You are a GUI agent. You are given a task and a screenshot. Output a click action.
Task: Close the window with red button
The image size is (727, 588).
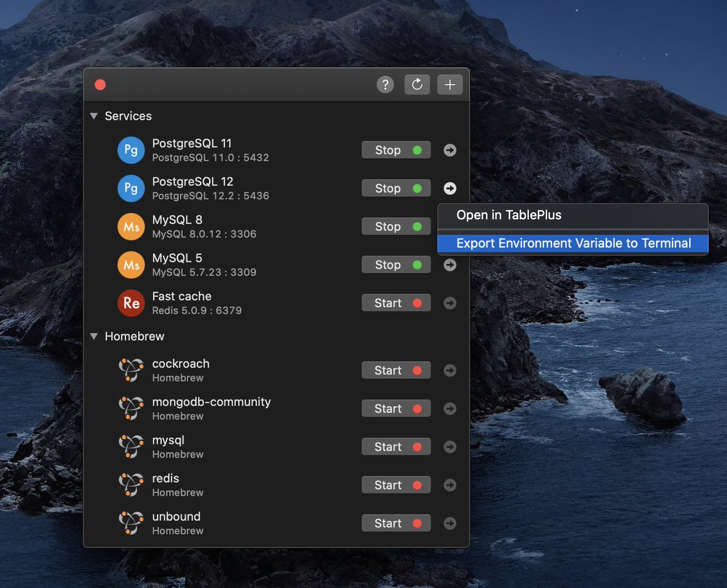tap(100, 85)
